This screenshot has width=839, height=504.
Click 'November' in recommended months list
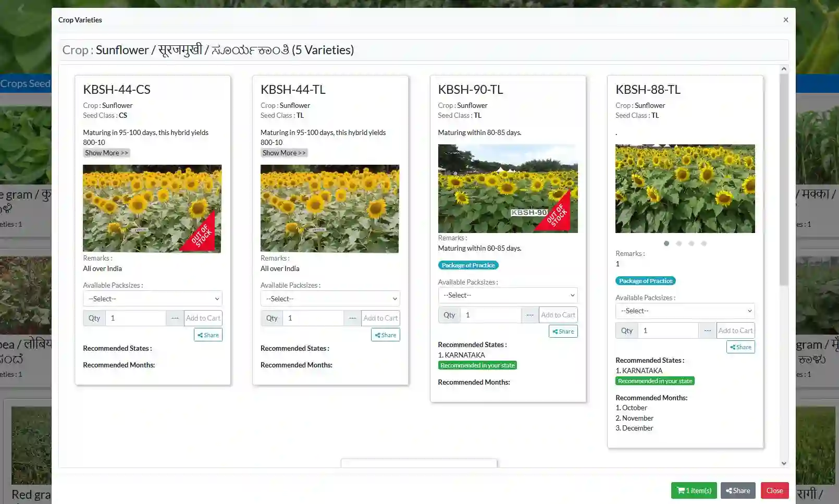(x=637, y=418)
